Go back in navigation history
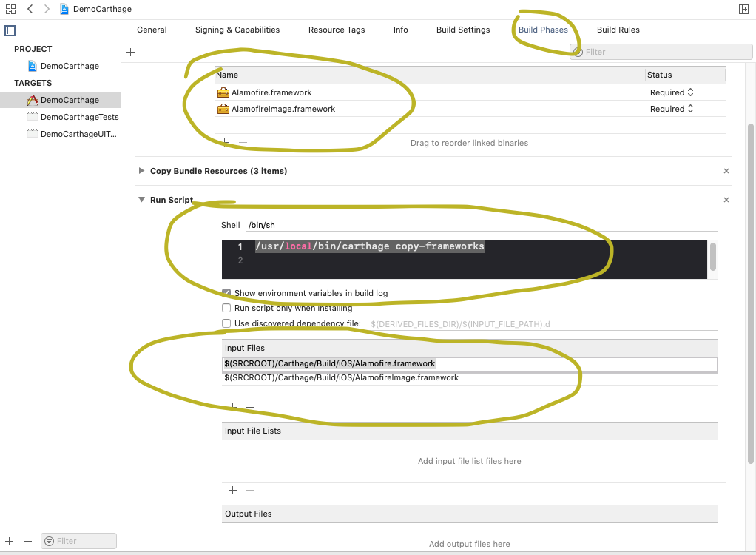The image size is (756, 555). click(x=30, y=9)
